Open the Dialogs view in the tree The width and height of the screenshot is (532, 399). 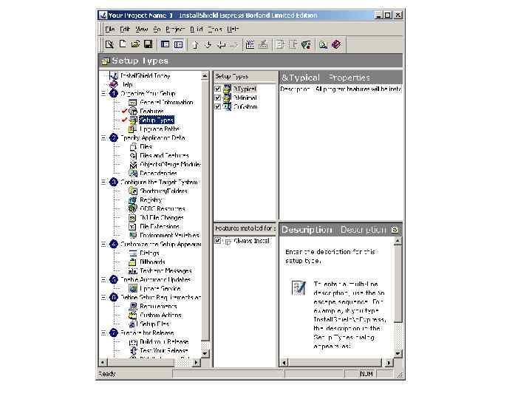pos(149,253)
